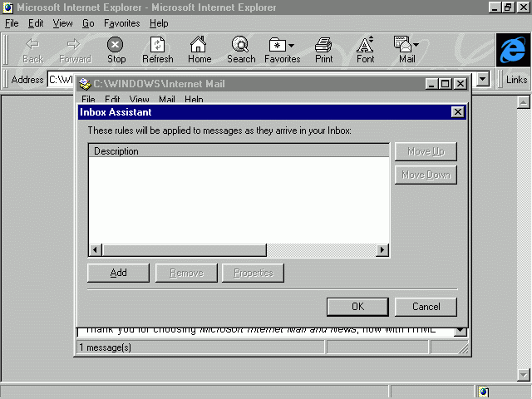Click the Move Down button

426,175
